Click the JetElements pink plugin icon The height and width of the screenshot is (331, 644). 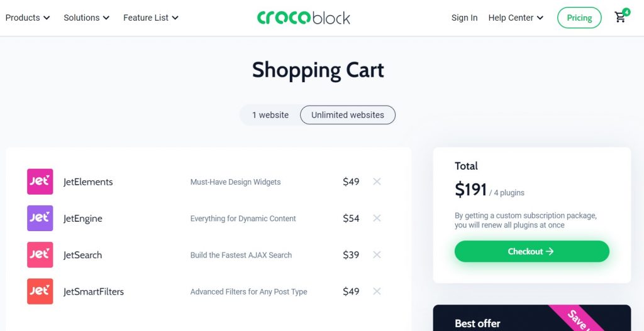click(x=40, y=182)
